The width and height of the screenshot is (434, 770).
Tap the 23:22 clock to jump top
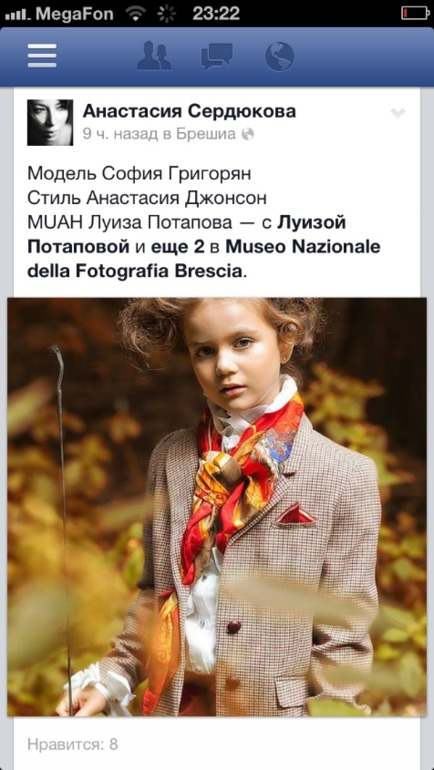pyautogui.click(x=216, y=13)
